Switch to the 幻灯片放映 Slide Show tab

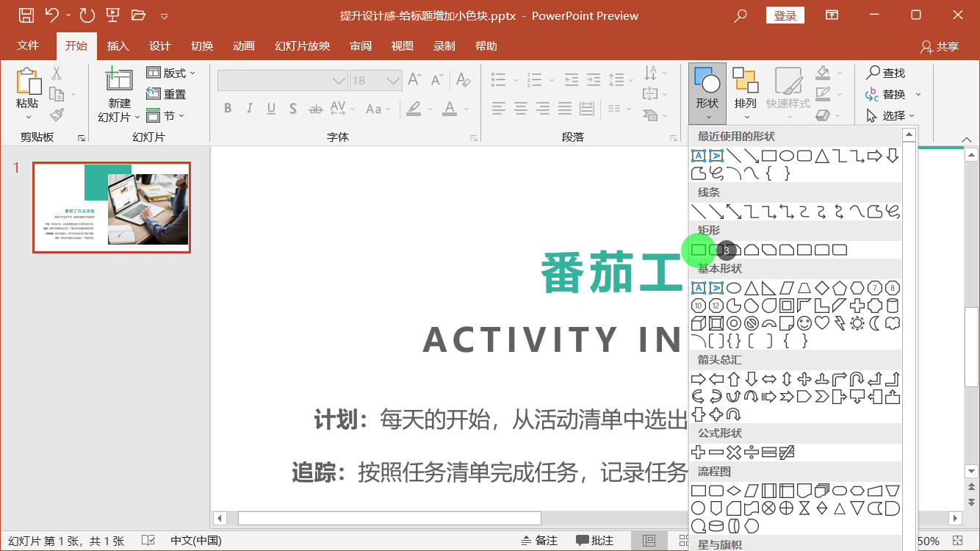pyautogui.click(x=302, y=46)
